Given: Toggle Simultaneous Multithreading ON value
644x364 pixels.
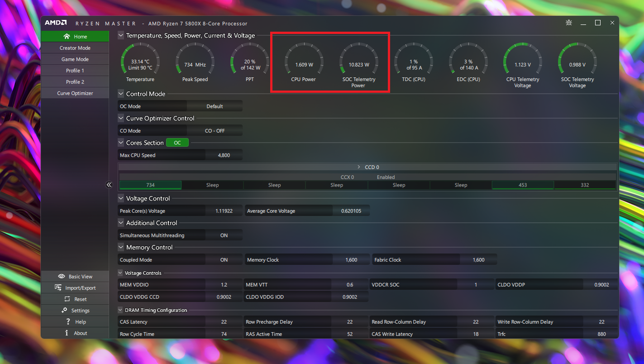Looking at the screenshot, I should 224,235.
